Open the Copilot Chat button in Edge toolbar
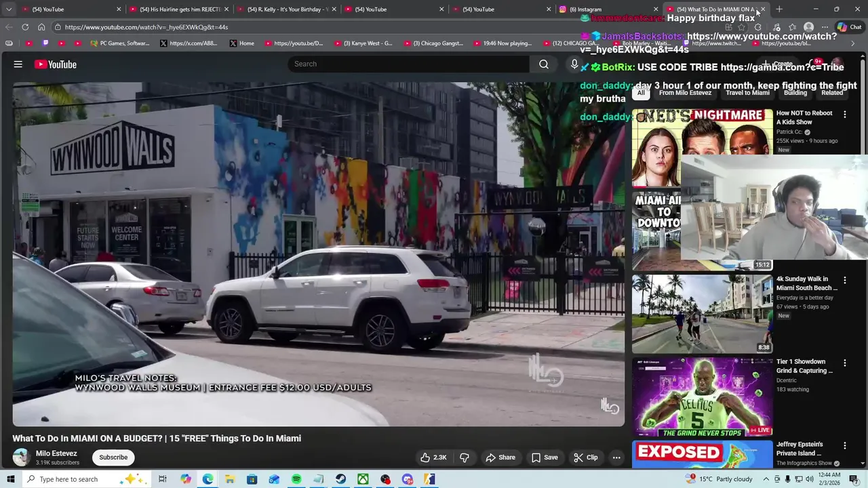The width and height of the screenshot is (868, 488). [x=849, y=27]
